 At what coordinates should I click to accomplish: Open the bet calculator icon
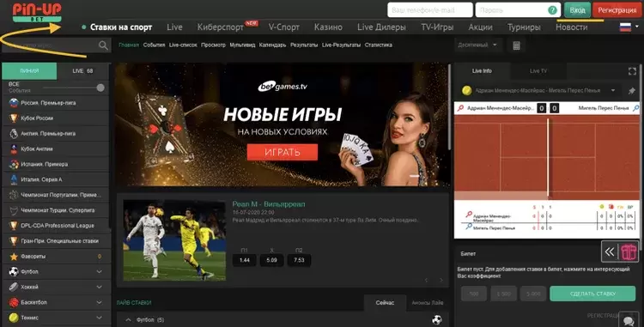[x=517, y=45]
